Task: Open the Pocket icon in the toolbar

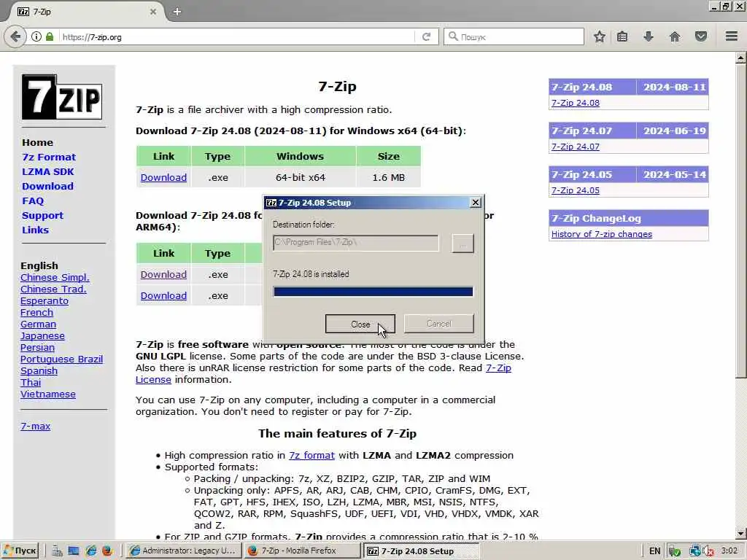Action: (701, 36)
